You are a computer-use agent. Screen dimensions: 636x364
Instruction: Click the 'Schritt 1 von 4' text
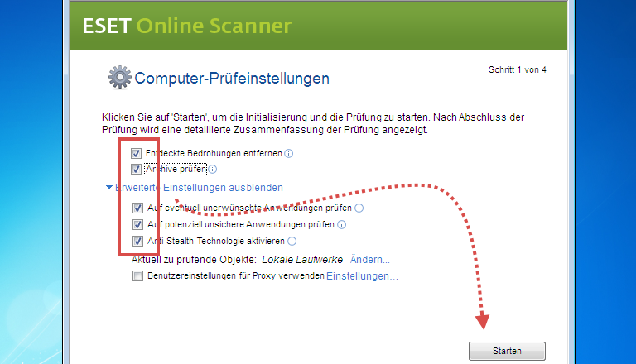pyautogui.click(x=517, y=69)
